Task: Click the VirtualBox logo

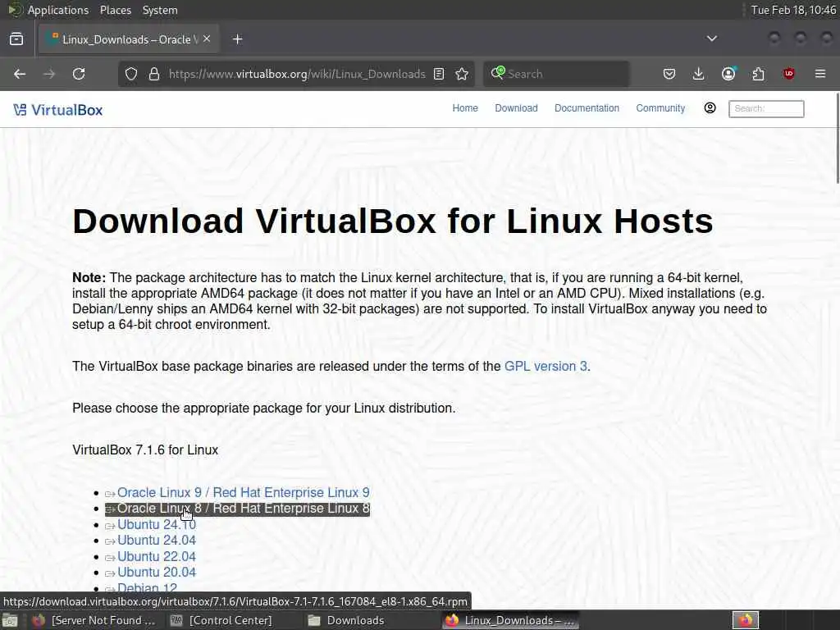Action: click(58, 110)
